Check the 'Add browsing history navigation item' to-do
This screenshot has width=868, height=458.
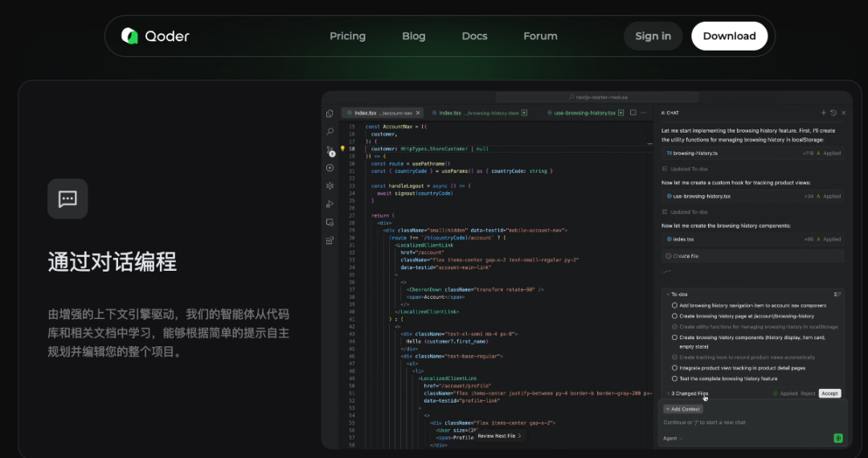(x=674, y=305)
